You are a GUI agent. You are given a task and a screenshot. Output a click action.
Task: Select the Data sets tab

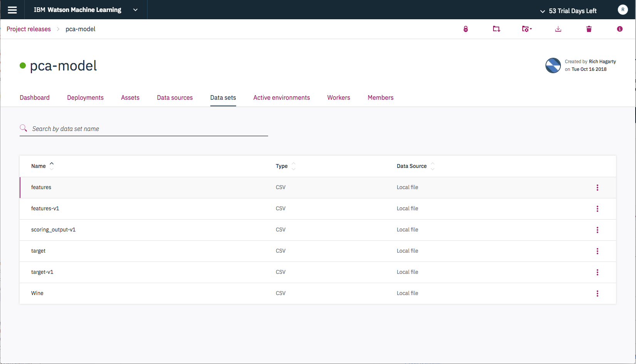point(223,98)
